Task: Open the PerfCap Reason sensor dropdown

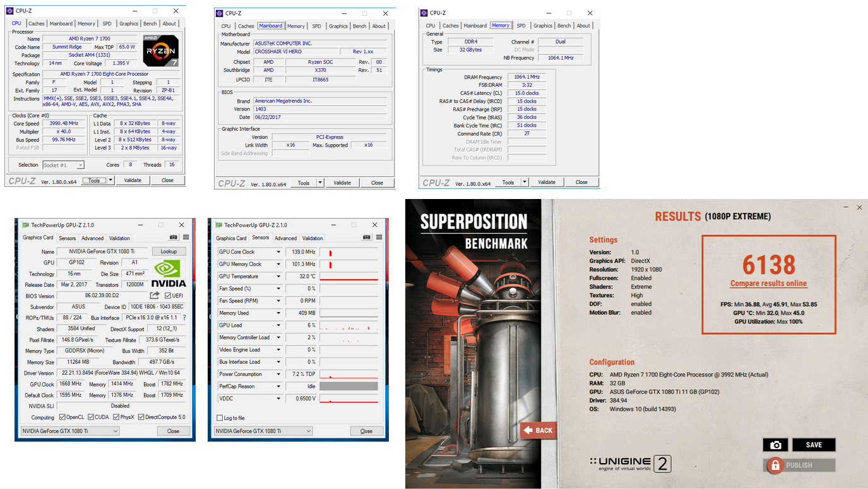Action: coord(278,387)
